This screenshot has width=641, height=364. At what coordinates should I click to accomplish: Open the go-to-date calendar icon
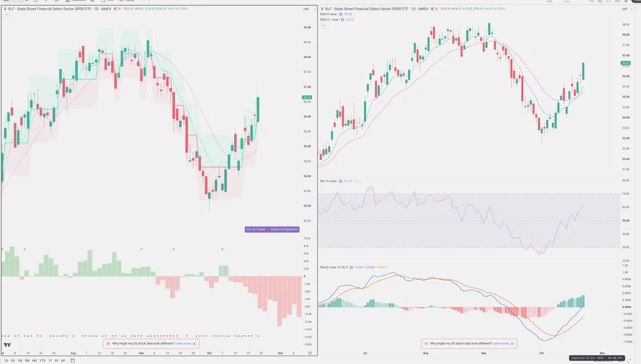72,361
